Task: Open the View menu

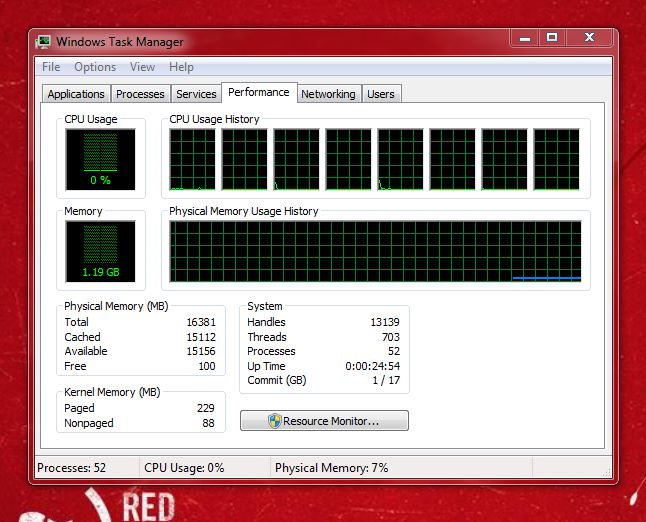Action: (143, 67)
